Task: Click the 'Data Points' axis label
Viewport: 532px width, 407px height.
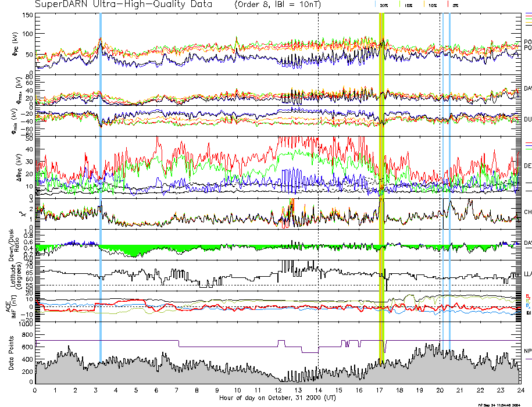Action: pos(12,353)
